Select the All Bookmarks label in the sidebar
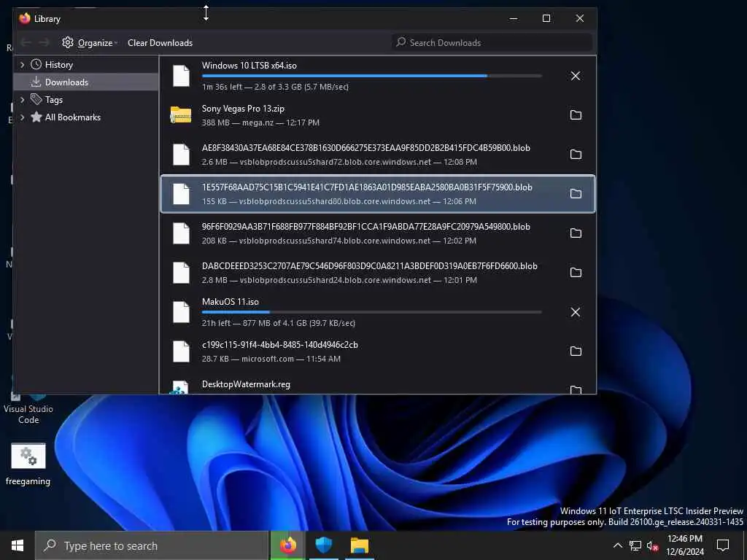747x560 pixels. tap(73, 117)
